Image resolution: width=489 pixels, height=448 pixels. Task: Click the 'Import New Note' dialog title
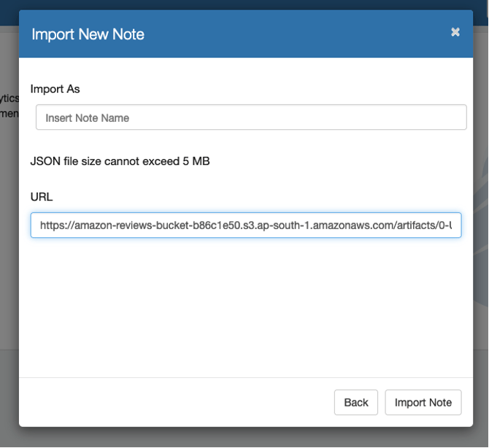tap(88, 34)
